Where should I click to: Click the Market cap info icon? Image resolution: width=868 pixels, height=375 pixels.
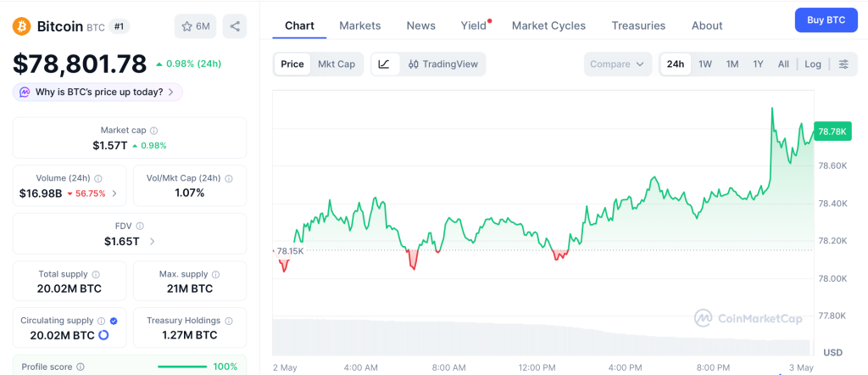pyautogui.click(x=154, y=131)
